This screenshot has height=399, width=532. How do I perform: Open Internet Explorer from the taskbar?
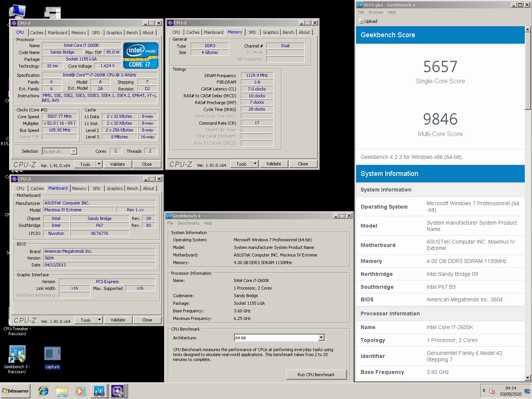[43, 391]
